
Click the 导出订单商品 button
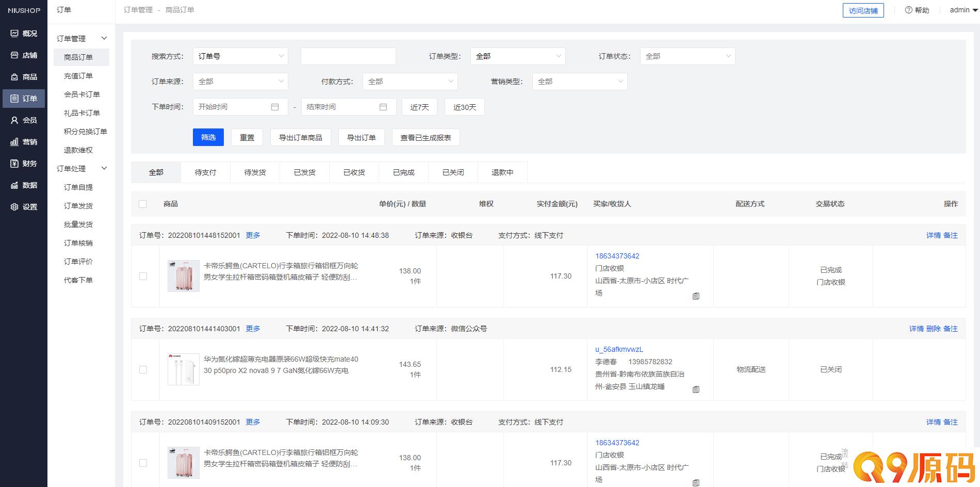[301, 137]
